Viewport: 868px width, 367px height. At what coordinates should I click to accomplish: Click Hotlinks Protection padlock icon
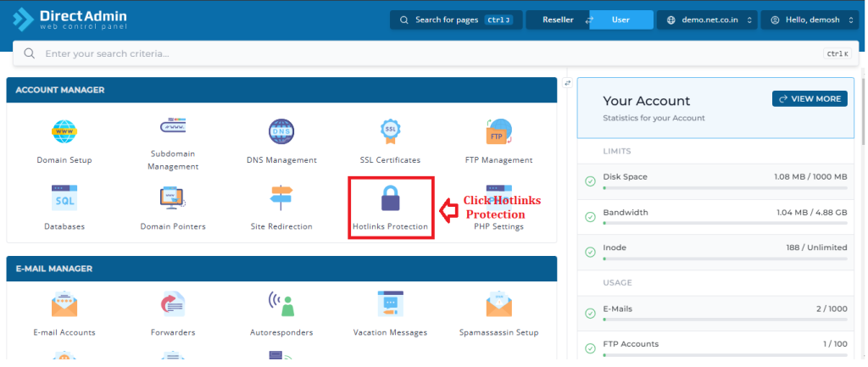pos(390,197)
